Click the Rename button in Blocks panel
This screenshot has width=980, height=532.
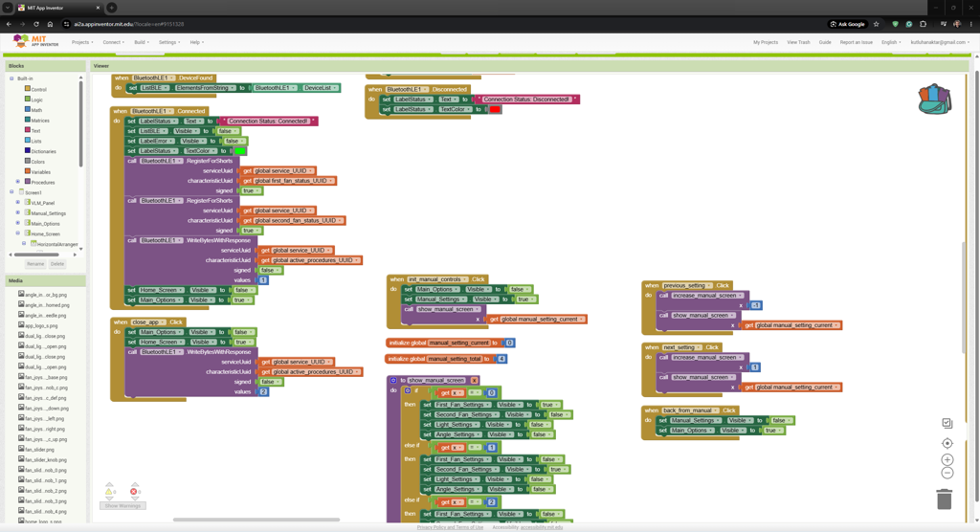(x=35, y=264)
